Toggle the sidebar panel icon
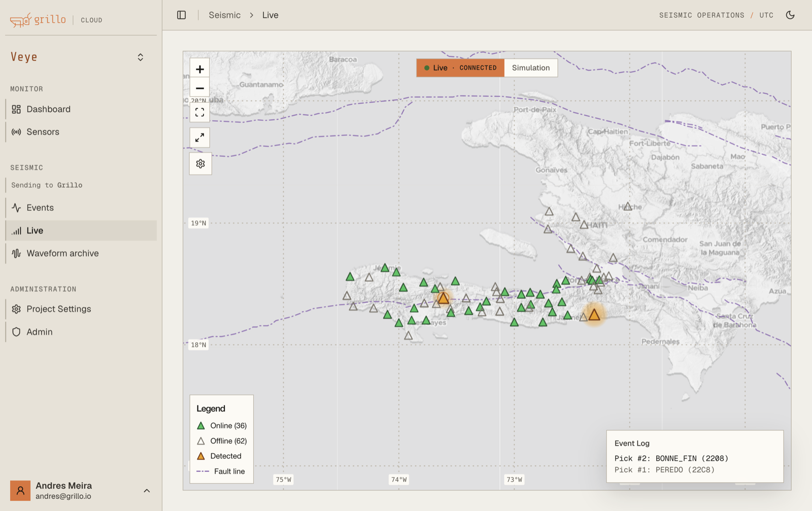This screenshot has width=812, height=511. (181, 15)
